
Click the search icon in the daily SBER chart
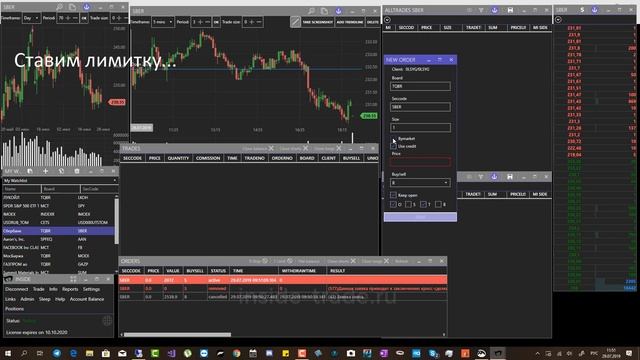coord(60,7)
